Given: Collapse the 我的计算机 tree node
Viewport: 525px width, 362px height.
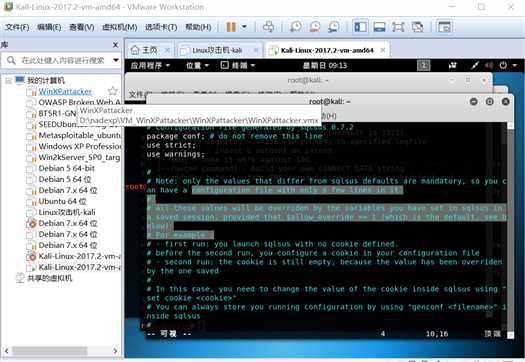Looking at the screenshot, I should [x=8, y=81].
